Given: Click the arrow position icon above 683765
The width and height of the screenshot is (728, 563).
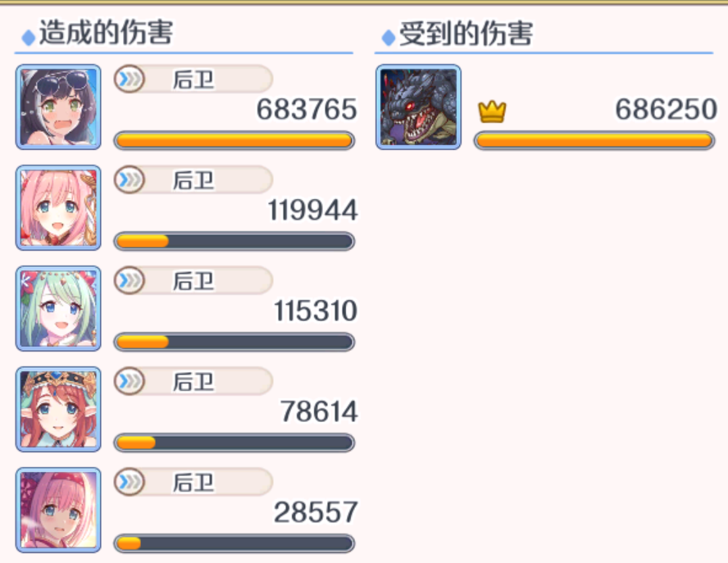Looking at the screenshot, I should 129,79.
